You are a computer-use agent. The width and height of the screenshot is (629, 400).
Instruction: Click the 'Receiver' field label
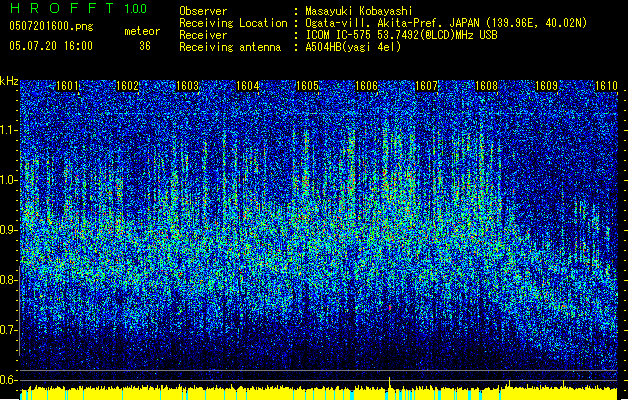click(x=203, y=35)
